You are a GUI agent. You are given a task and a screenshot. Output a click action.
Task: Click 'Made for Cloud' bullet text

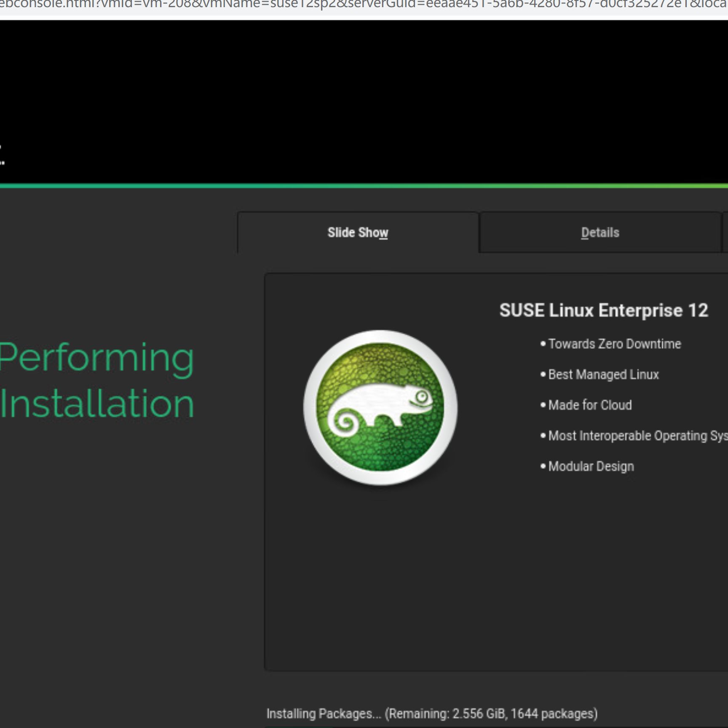click(590, 405)
